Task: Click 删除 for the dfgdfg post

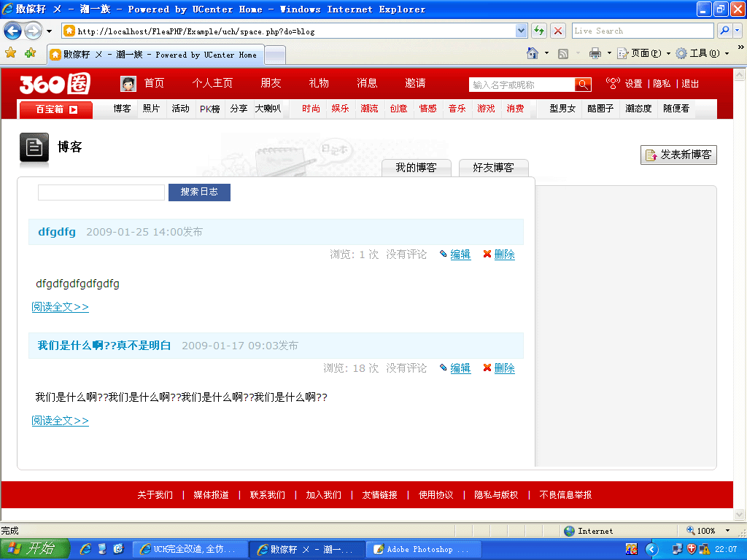Action: click(505, 254)
